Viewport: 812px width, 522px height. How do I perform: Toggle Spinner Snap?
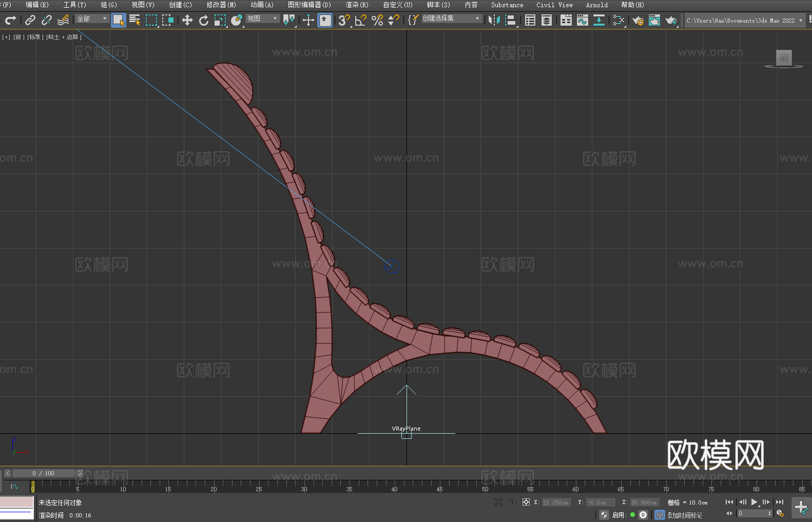point(394,20)
